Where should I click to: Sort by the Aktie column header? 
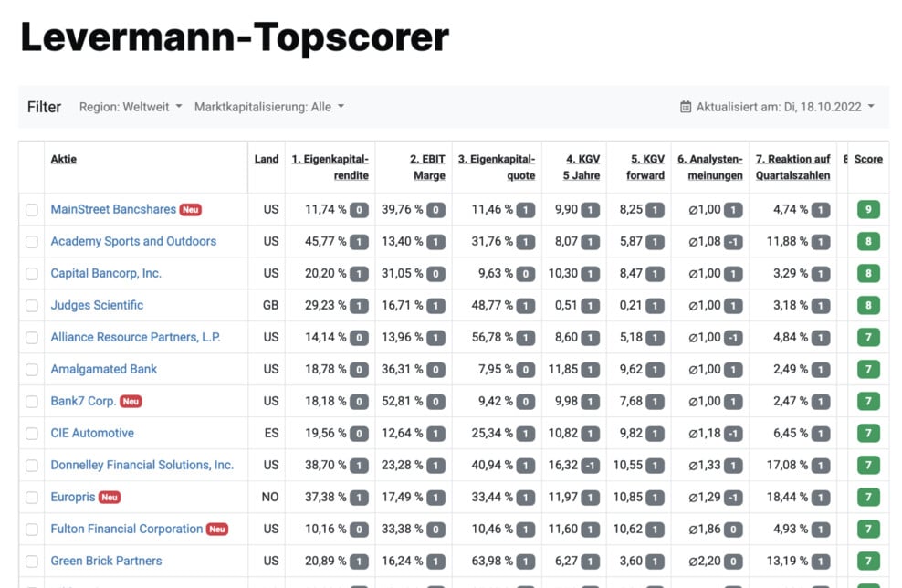pos(63,159)
